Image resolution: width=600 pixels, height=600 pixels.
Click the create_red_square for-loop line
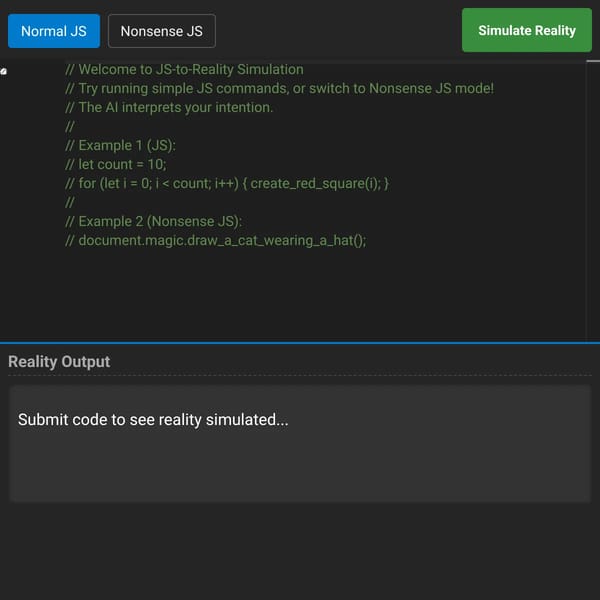227,184
